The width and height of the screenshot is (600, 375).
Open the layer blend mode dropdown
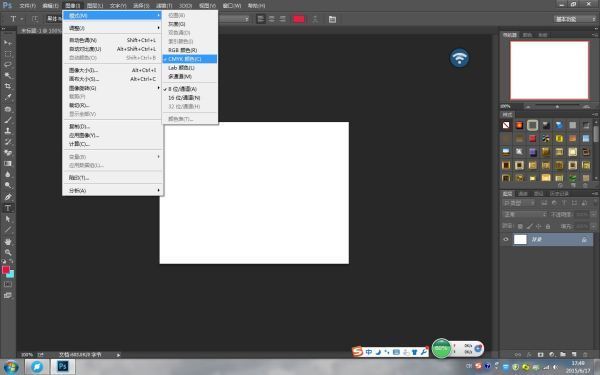point(524,215)
